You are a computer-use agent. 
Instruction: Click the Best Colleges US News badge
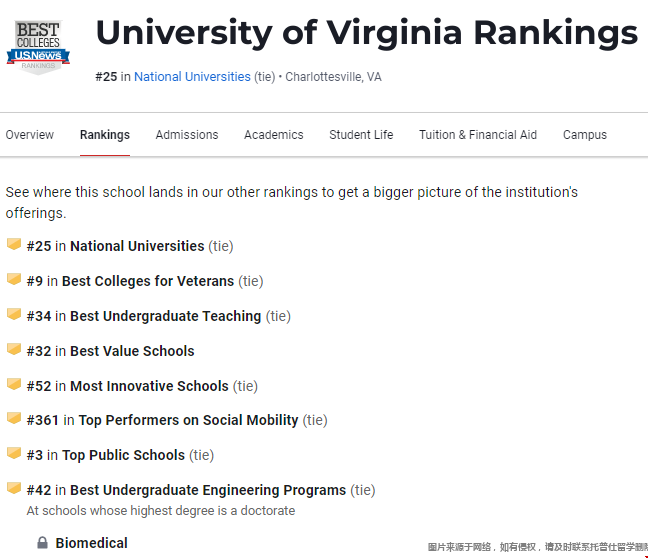38,45
